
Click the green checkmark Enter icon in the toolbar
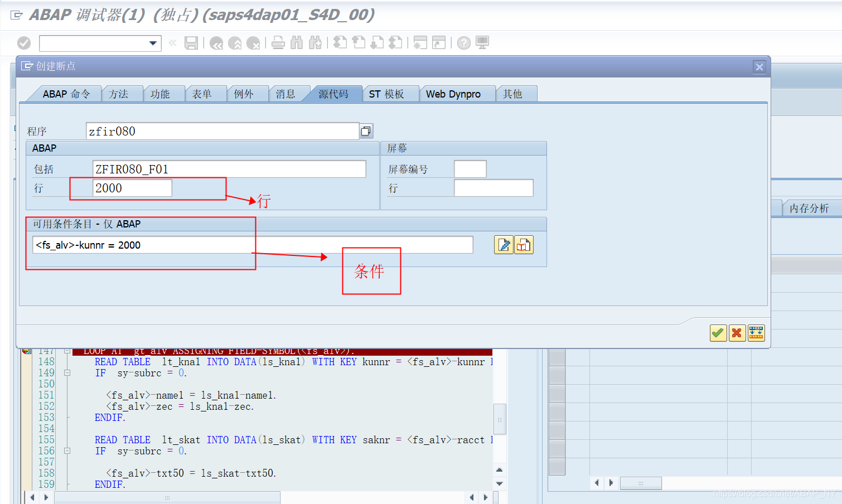(x=24, y=43)
